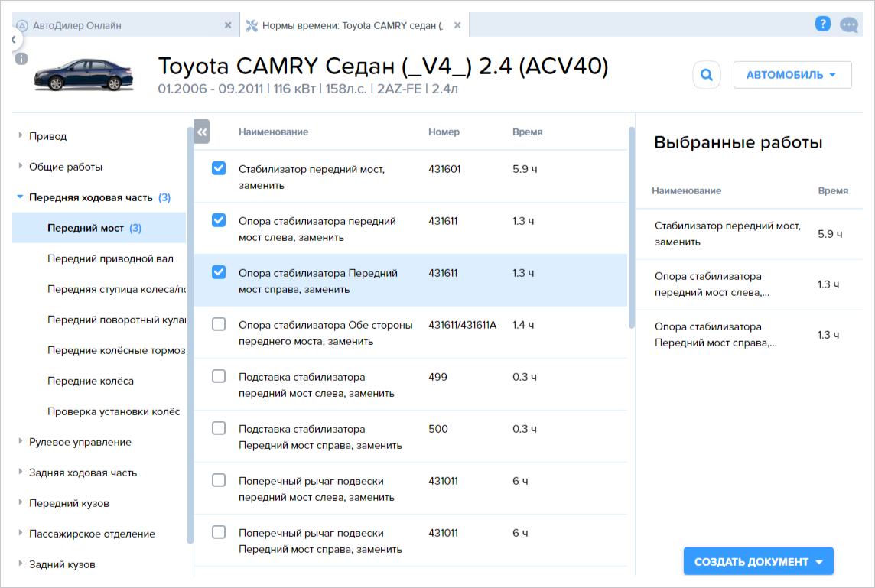The width and height of the screenshot is (875, 588).
Task: Expand the Передний кузов node
Action: (21, 502)
